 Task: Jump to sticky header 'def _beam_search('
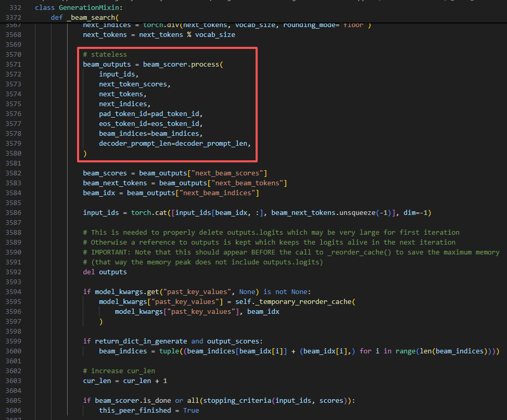[85, 18]
